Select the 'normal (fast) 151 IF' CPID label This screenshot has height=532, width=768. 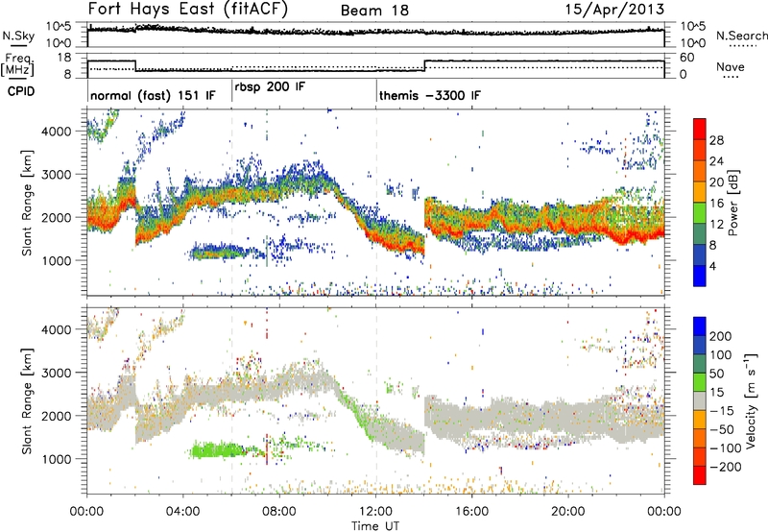click(153, 95)
